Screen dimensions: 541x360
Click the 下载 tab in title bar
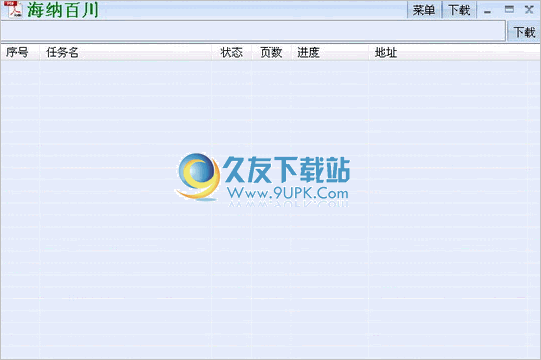[x=460, y=10]
